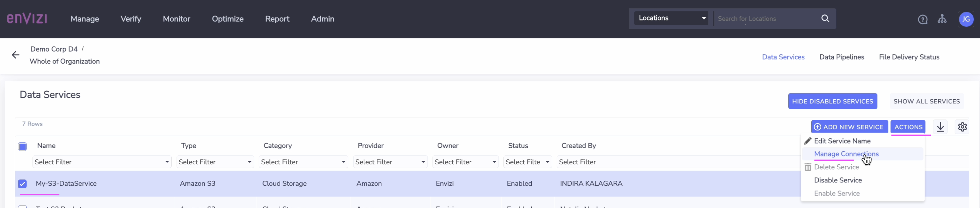
Task: Click Add New Service button
Action: pos(849,127)
